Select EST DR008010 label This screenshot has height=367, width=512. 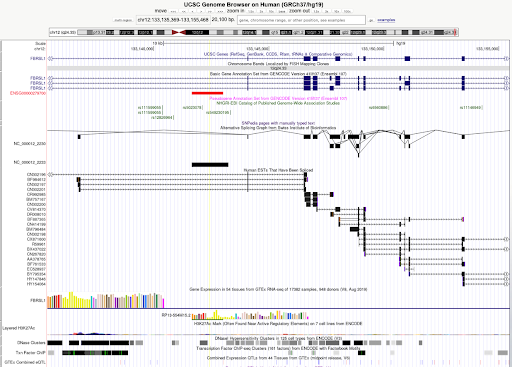click(36, 215)
